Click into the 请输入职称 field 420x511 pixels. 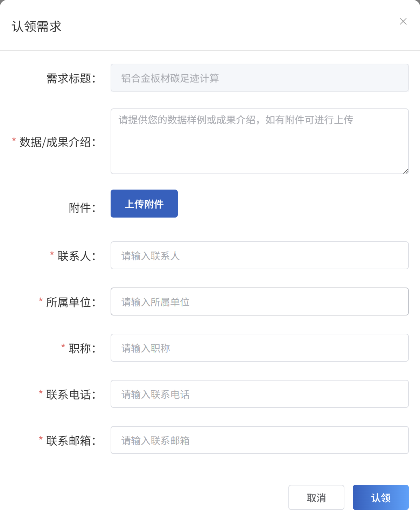[x=259, y=348]
